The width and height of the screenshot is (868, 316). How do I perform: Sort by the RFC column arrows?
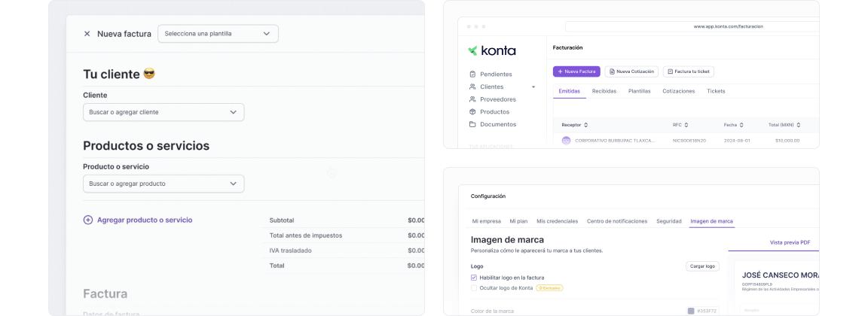(686, 126)
